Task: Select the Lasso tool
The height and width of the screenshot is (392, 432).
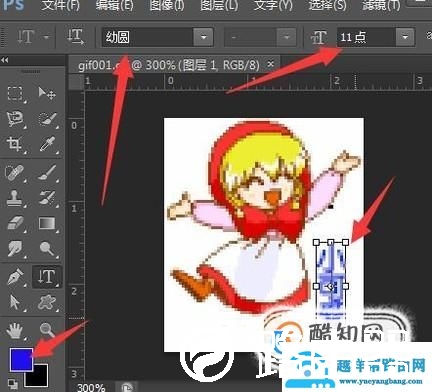Action: click(x=15, y=119)
